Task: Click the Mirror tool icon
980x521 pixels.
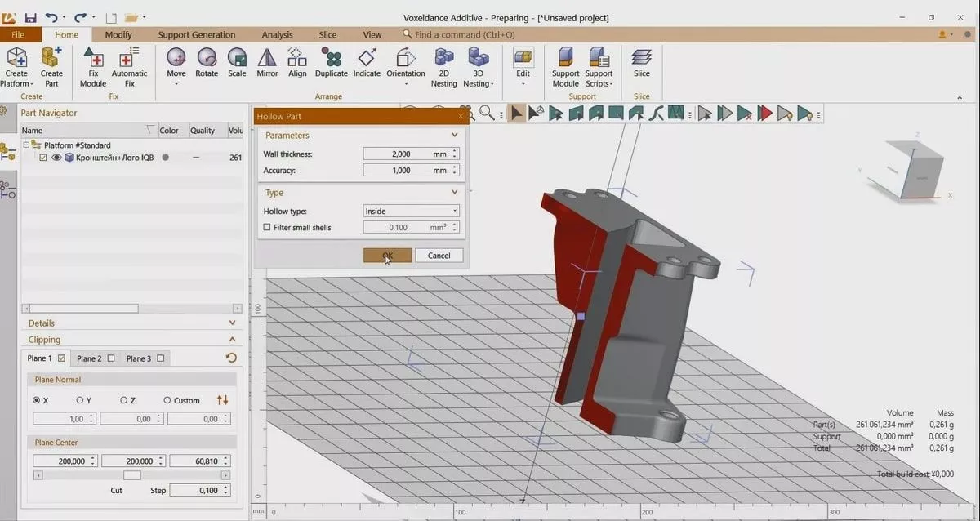Action: click(x=267, y=59)
